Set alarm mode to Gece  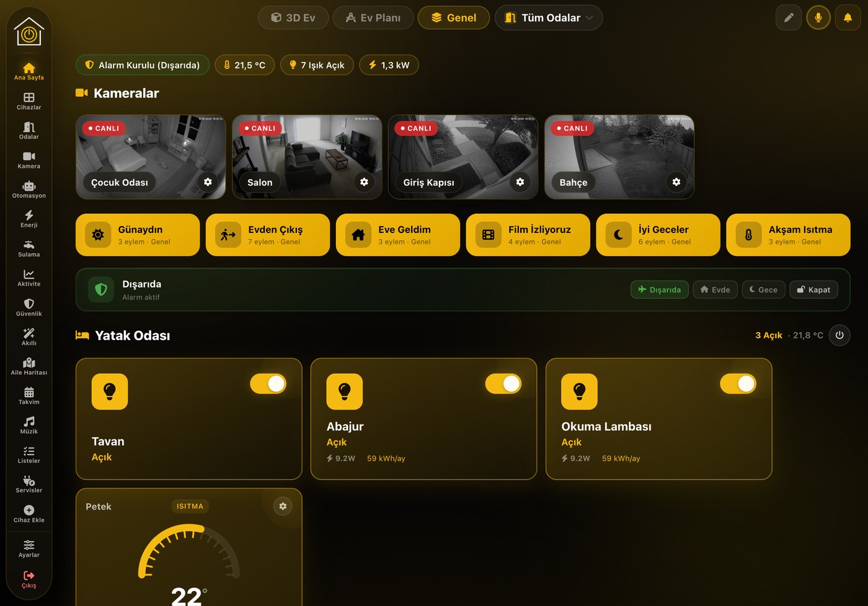763,289
